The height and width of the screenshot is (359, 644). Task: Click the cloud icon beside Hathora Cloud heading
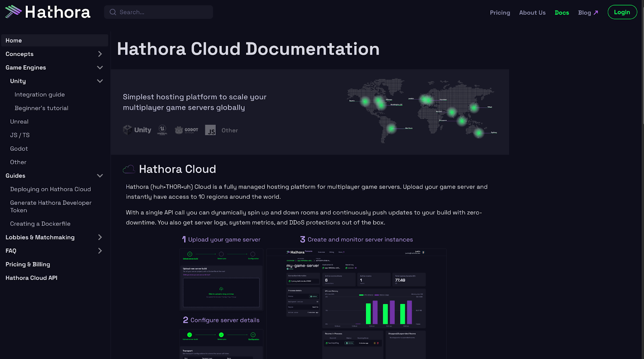pyautogui.click(x=129, y=169)
